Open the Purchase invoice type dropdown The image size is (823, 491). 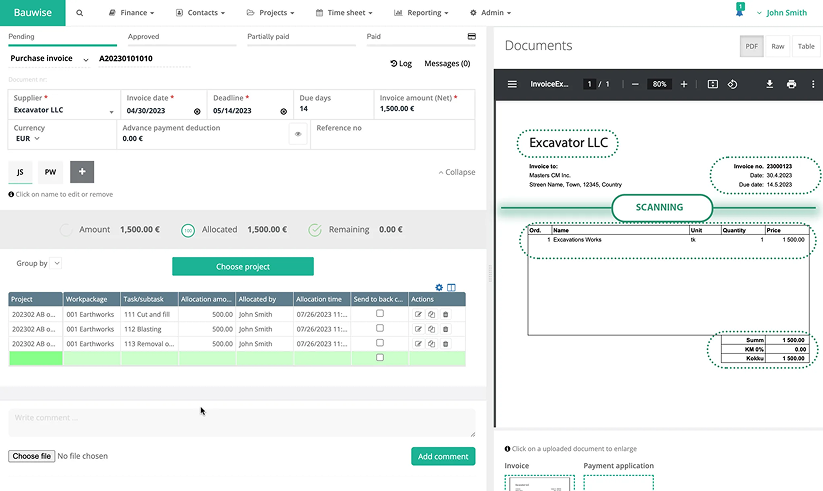click(85, 60)
